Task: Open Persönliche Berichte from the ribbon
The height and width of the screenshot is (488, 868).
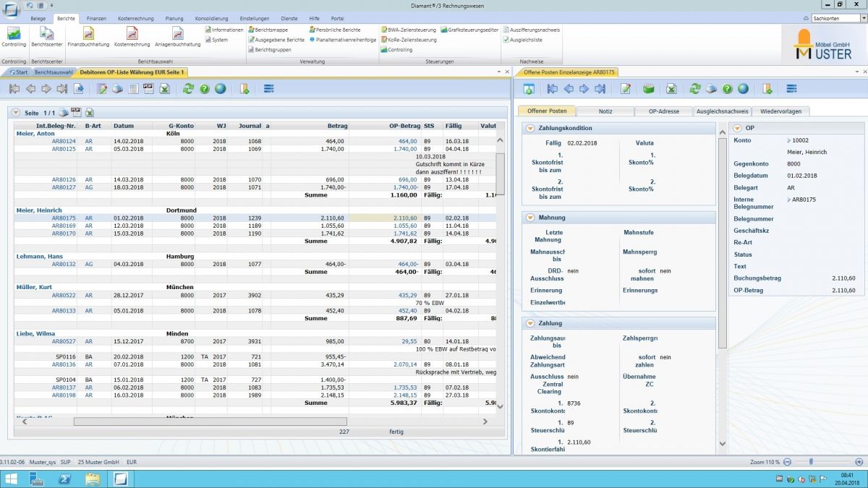Action: [334, 30]
